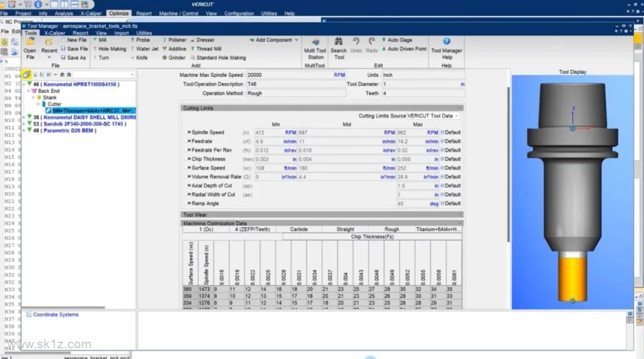Viewport: 644px width, 359px height.
Task: Add a Probe tool
Action: [140, 40]
